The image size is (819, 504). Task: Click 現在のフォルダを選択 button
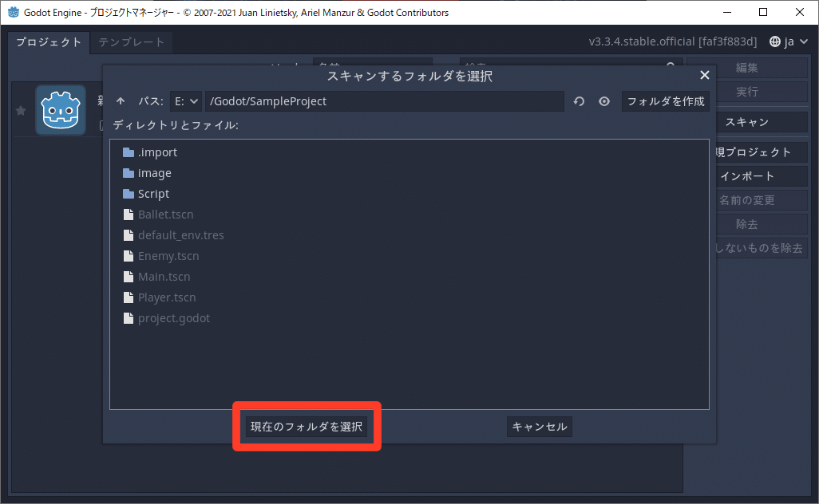click(307, 427)
